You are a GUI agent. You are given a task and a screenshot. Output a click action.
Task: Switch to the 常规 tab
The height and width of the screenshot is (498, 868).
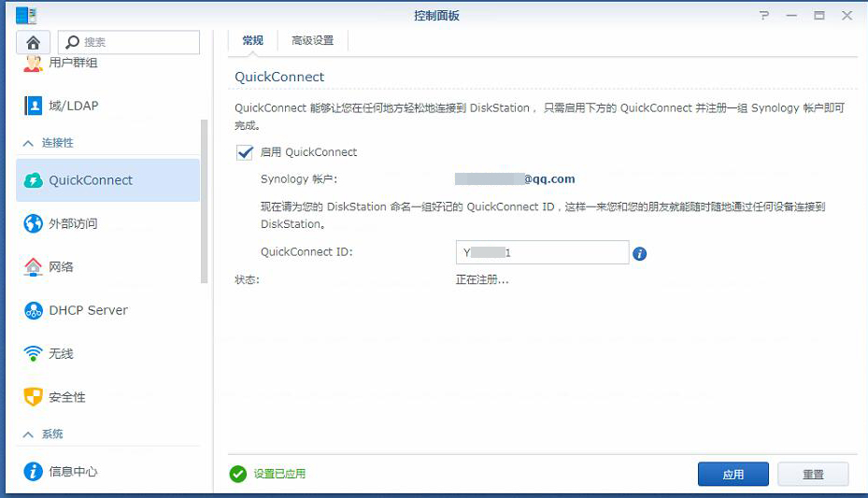pyautogui.click(x=252, y=40)
